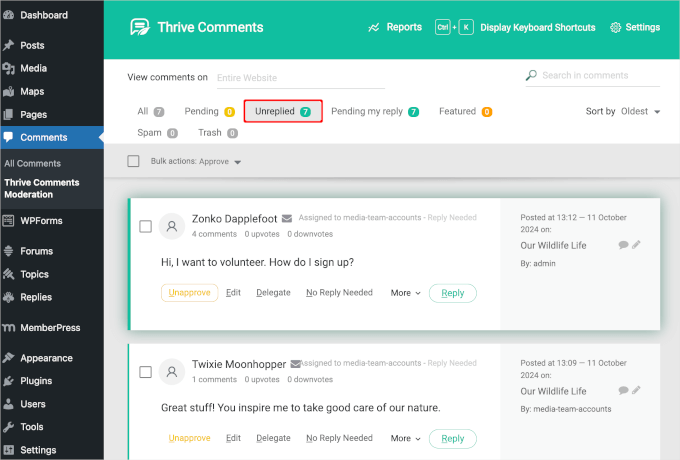Mark Zonko's comment No Reply Needed

(339, 293)
